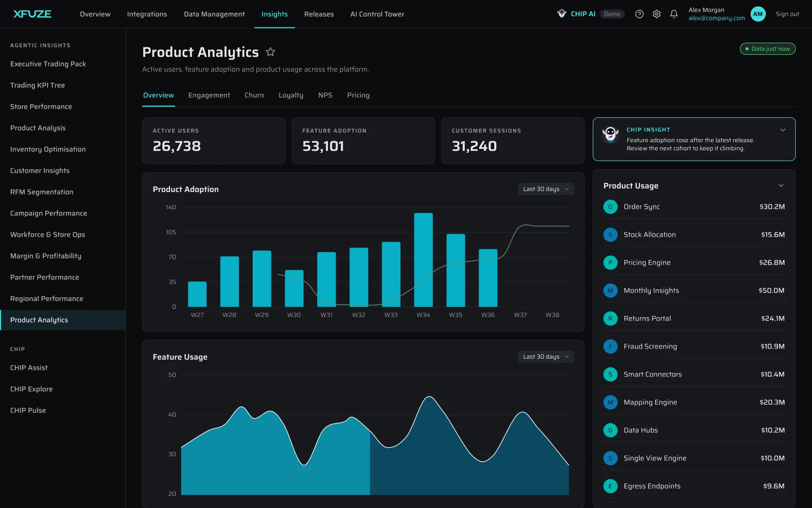Switch to the Engagement tab
812x508 pixels.
click(209, 96)
